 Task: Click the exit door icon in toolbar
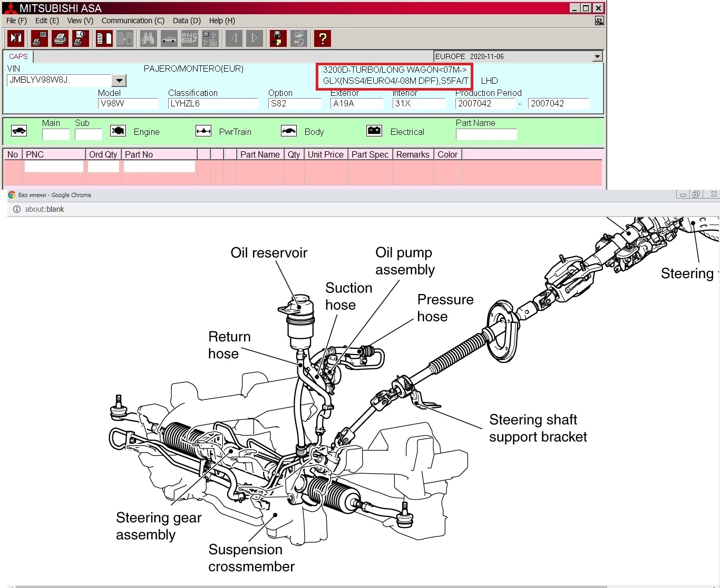(16, 38)
